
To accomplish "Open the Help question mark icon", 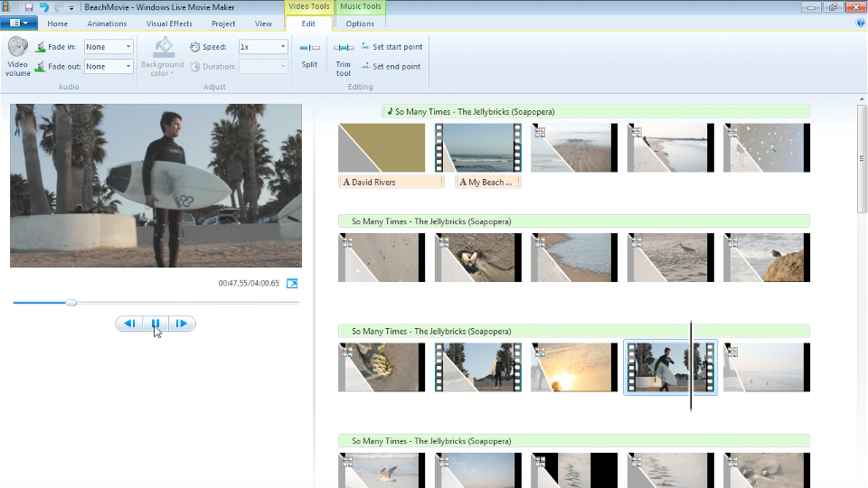I will coord(860,23).
